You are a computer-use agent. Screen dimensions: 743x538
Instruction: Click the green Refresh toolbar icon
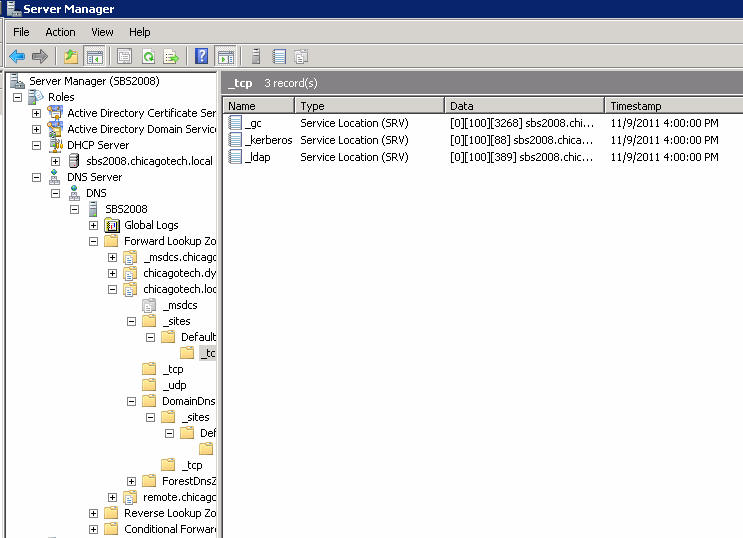pos(148,56)
